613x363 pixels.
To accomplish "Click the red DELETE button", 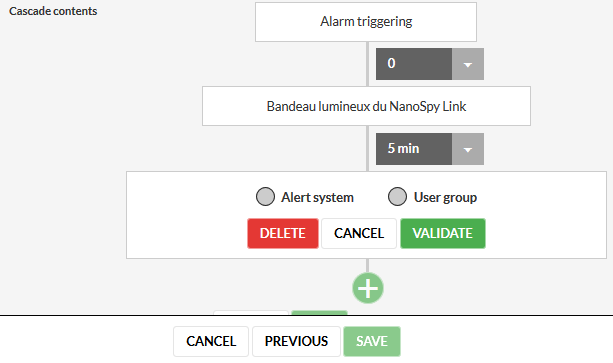I will pos(283,233).
